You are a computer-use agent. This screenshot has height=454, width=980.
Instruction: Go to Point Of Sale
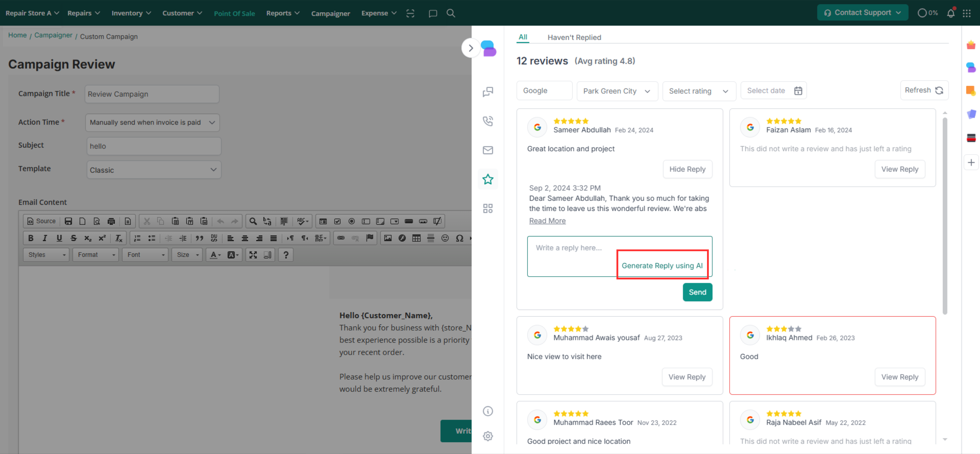point(234,13)
